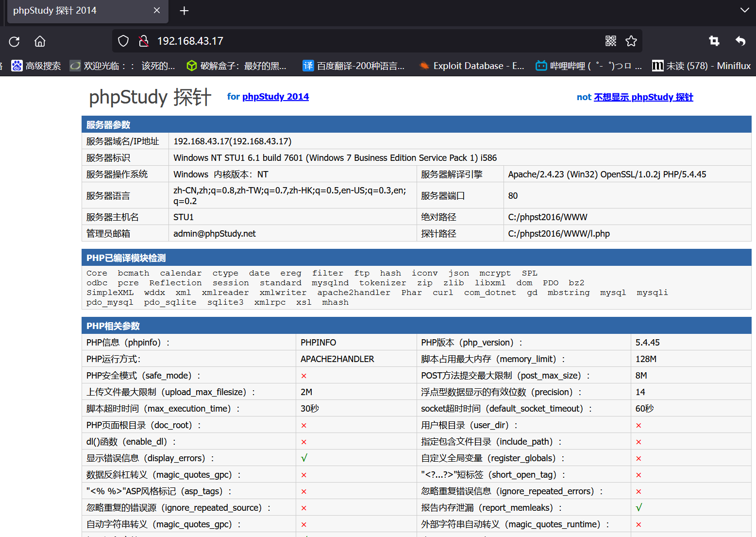Reload the page with the refresh icon
Image resolution: width=756 pixels, height=537 pixels.
(x=14, y=41)
